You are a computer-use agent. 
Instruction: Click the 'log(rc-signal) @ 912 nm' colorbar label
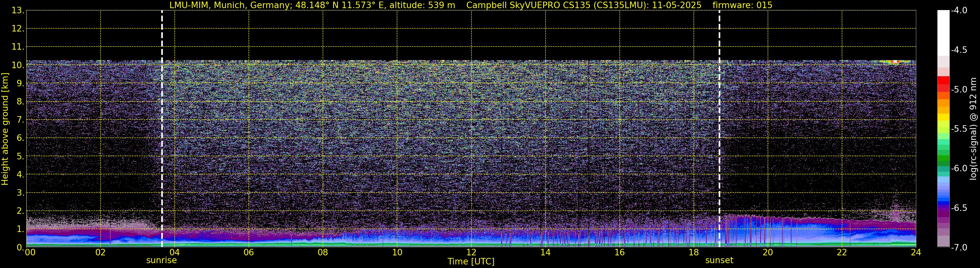coord(973,129)
